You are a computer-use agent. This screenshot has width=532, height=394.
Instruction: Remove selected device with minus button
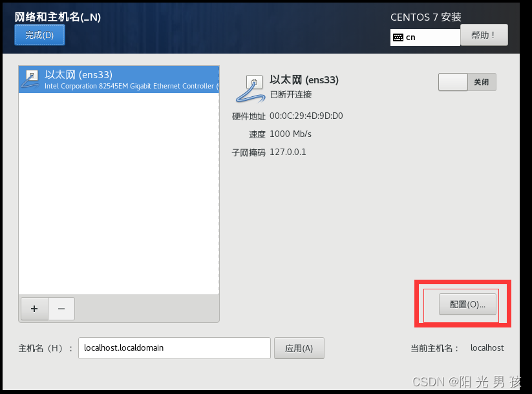(61, 309)
